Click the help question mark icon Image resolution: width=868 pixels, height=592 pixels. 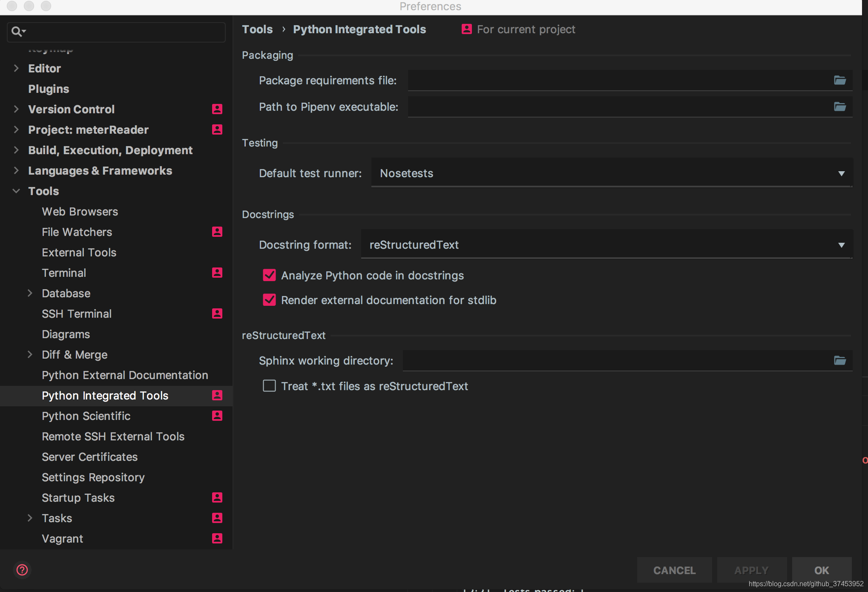click(x=22, y=569)
